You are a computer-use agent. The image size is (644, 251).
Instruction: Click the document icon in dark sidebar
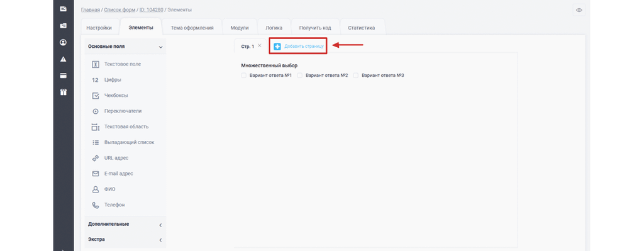point(64,9)
